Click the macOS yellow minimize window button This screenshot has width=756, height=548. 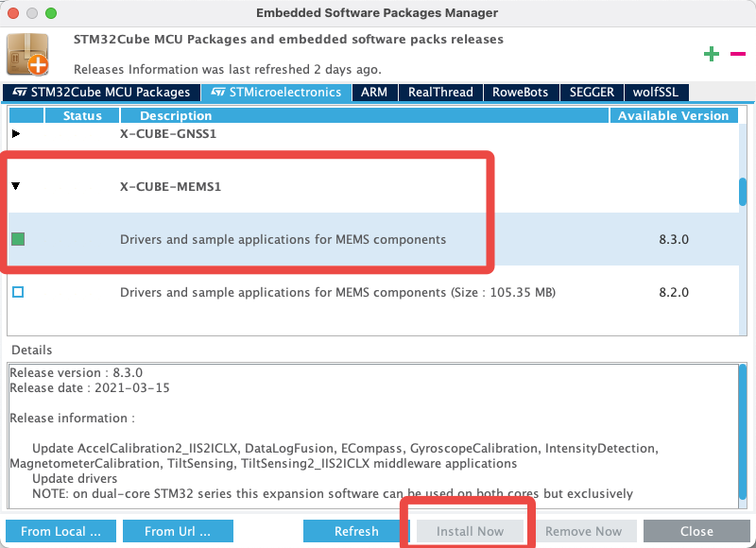point(32,13)
